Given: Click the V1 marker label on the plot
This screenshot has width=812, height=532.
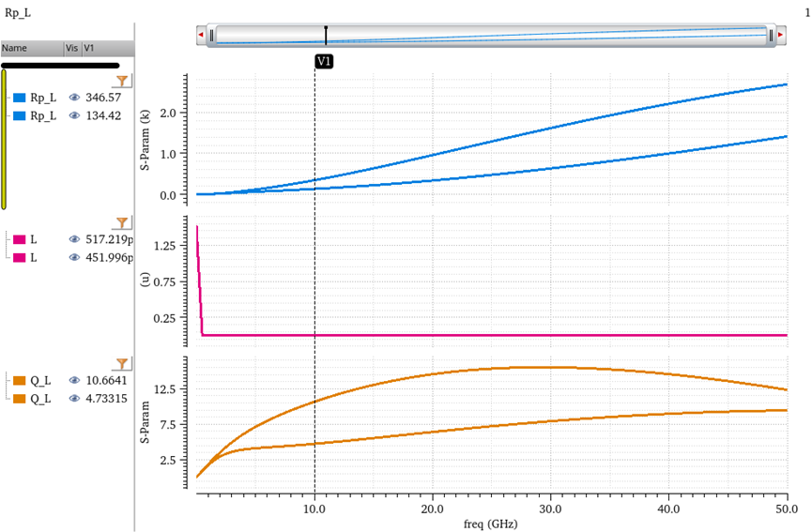Looking at the screenshot, I should [x=324, y=60].
